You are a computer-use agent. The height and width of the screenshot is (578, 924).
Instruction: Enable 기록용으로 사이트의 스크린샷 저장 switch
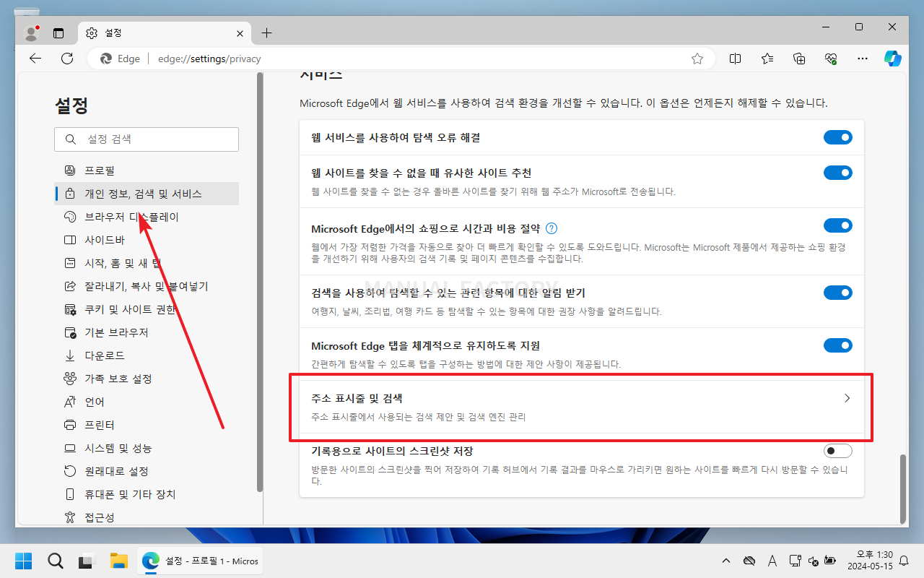[x=837, y=451]
